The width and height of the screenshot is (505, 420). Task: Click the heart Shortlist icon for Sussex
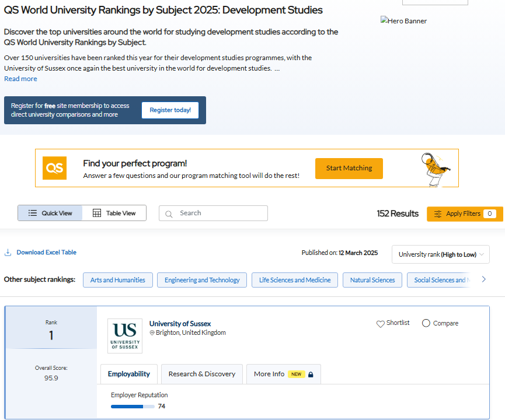(x=381, y=324)
